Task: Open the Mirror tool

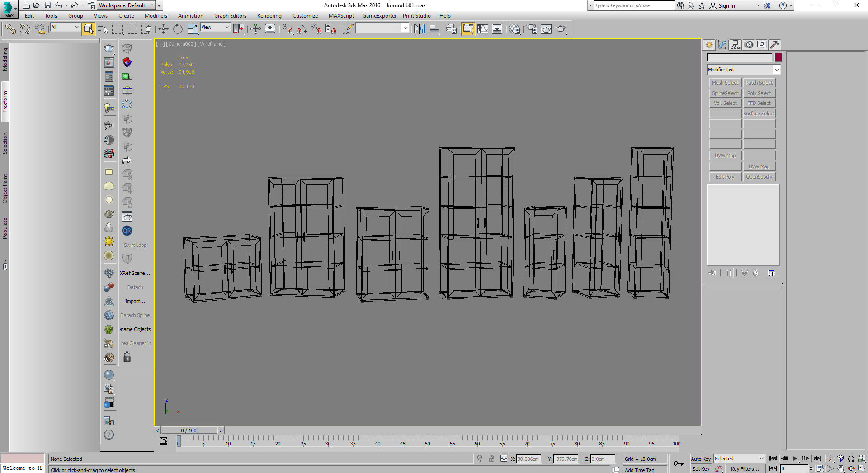Action: 419,29
